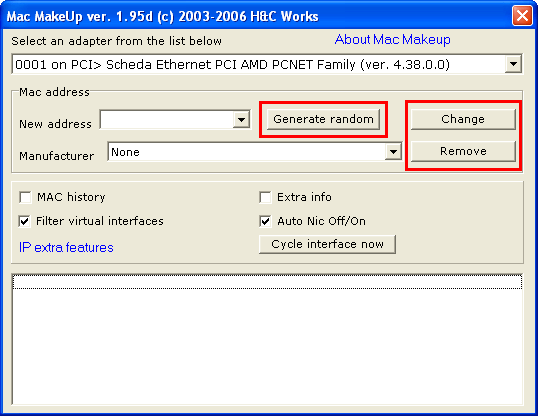Disable the Auto Nic Off/On checkbox
This screenshot has height=416, width=538.
(x=265, y=221)
